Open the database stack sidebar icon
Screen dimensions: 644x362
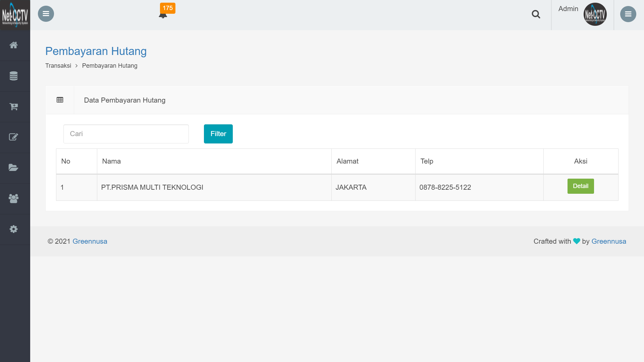13,76
